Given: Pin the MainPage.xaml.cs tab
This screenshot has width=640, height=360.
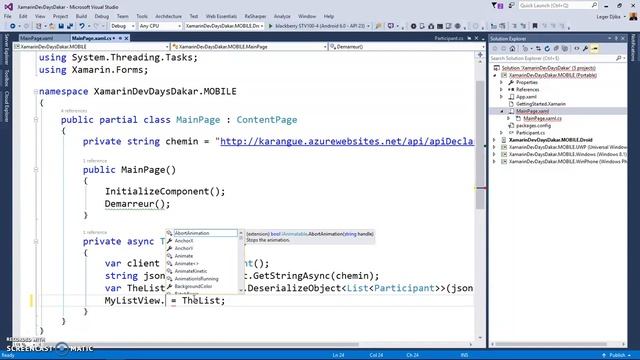Looking at the screenshot, I should [x=120, y=38].
